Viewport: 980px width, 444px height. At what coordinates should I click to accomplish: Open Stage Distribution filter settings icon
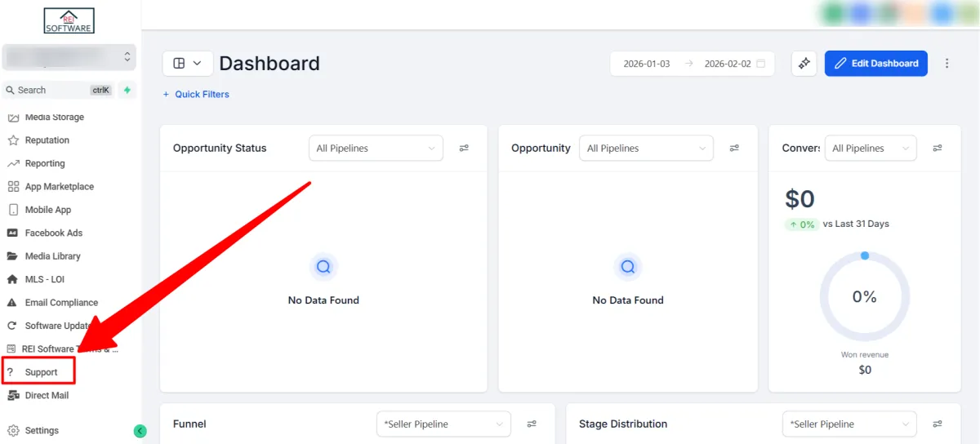pyautogui.click(x=938, y=424)
